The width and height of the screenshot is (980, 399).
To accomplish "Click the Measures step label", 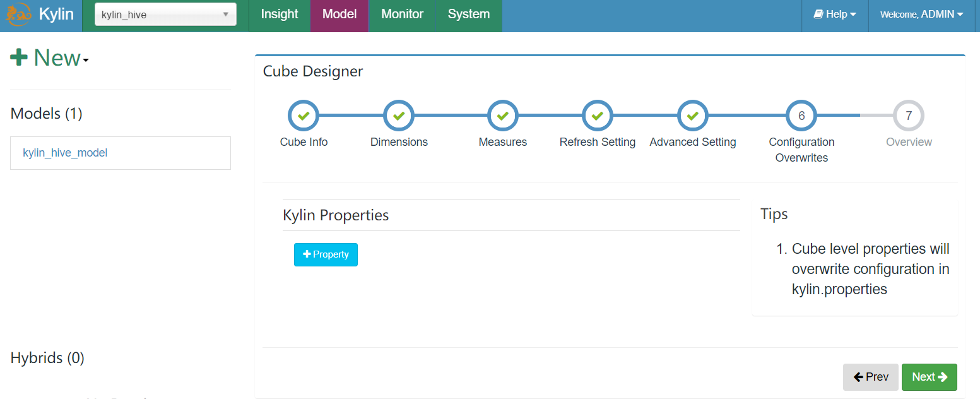I will [x=503, y=142].
